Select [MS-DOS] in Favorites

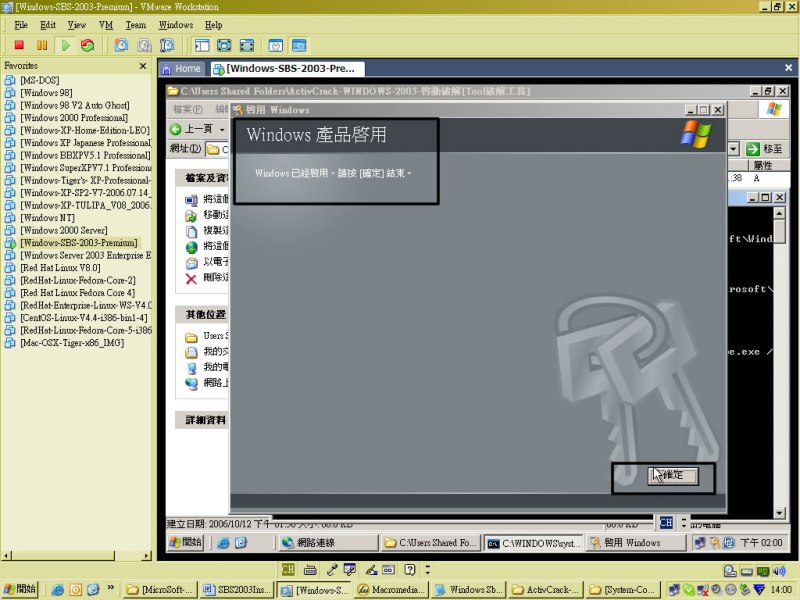pos(39,80)
